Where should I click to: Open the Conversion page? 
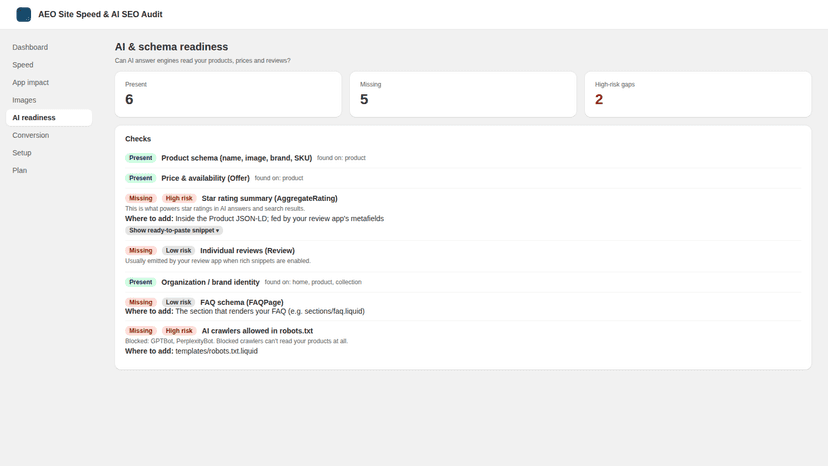(x=31, y=135)
